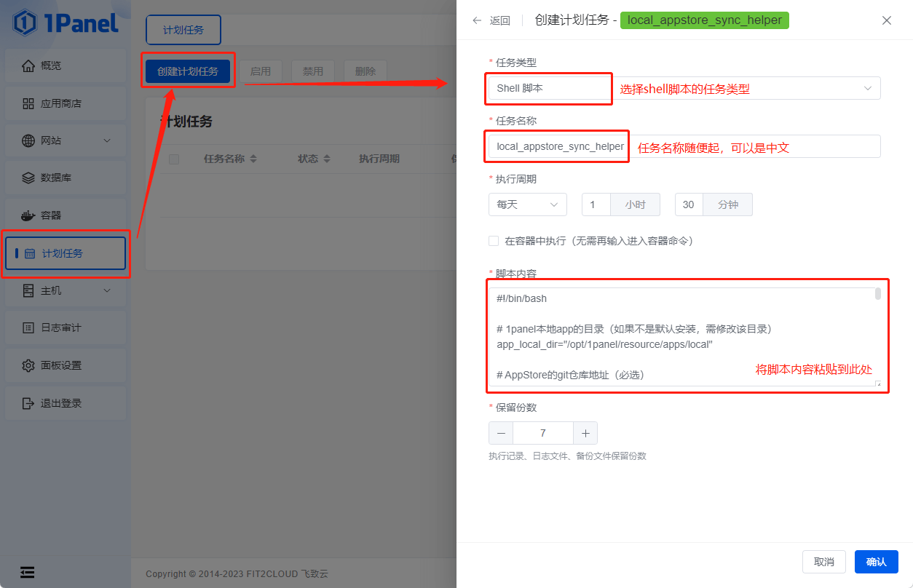
Task: Click the 日志审计 log icon
Action: click(28, 328)
